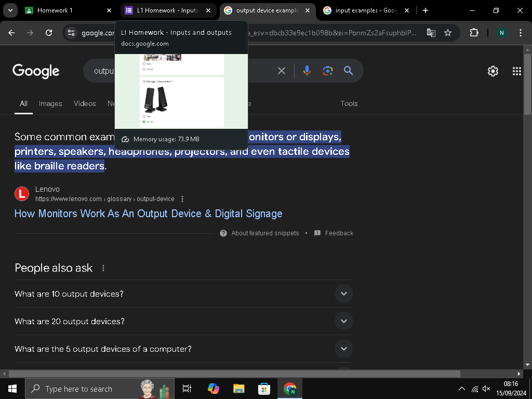Open the Windows Start menu

[12, 389]
